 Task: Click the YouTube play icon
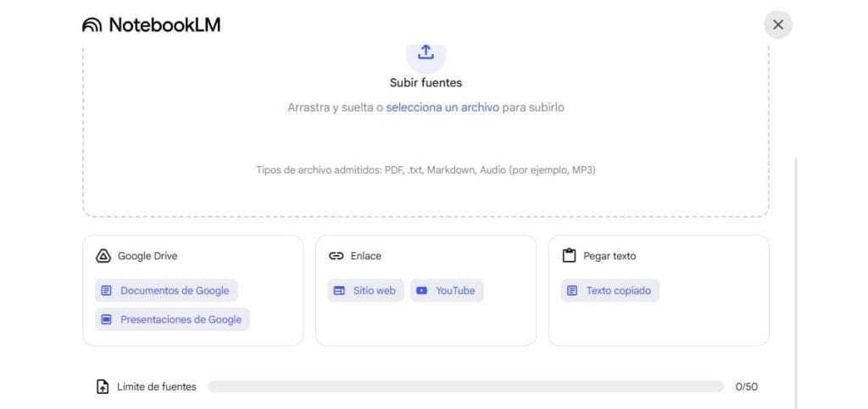pos(422,290)
